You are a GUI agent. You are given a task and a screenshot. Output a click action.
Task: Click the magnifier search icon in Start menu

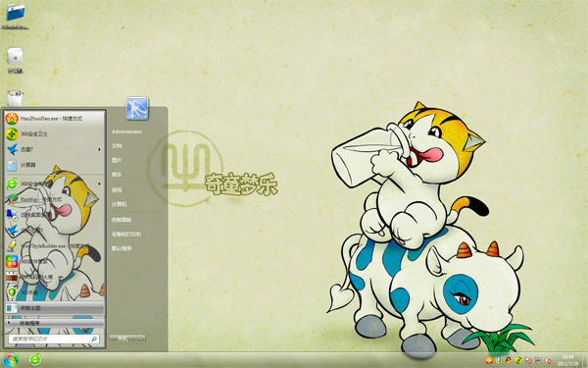94,339
